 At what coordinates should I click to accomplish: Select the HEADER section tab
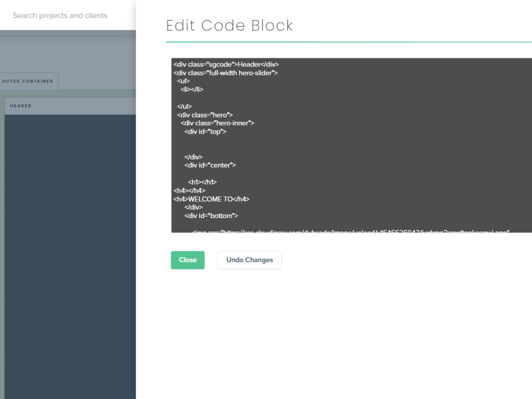pos(20,106)
